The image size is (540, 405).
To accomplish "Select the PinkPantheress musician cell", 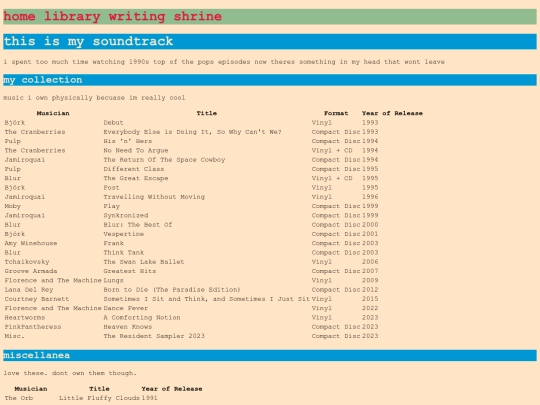I will coord(33,327).
